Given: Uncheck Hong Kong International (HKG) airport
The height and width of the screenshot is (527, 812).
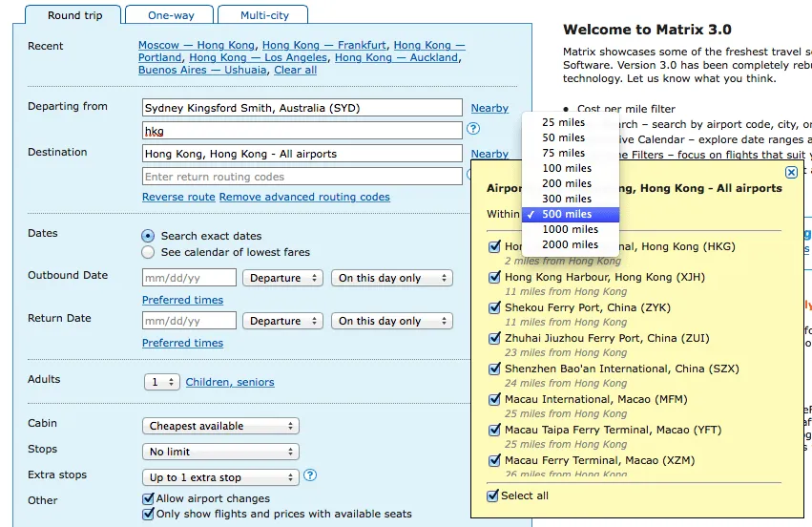Looking at the screenshot, I should (x=494, y=246).
